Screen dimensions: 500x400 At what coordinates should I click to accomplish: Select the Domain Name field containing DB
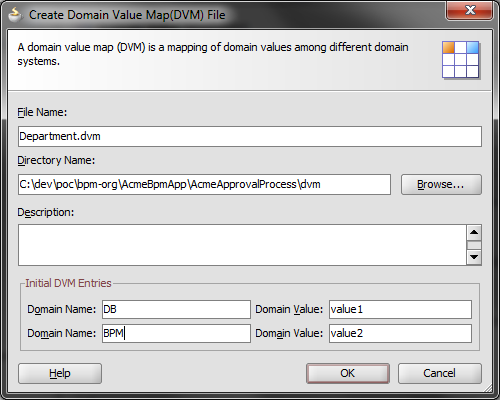176,309
